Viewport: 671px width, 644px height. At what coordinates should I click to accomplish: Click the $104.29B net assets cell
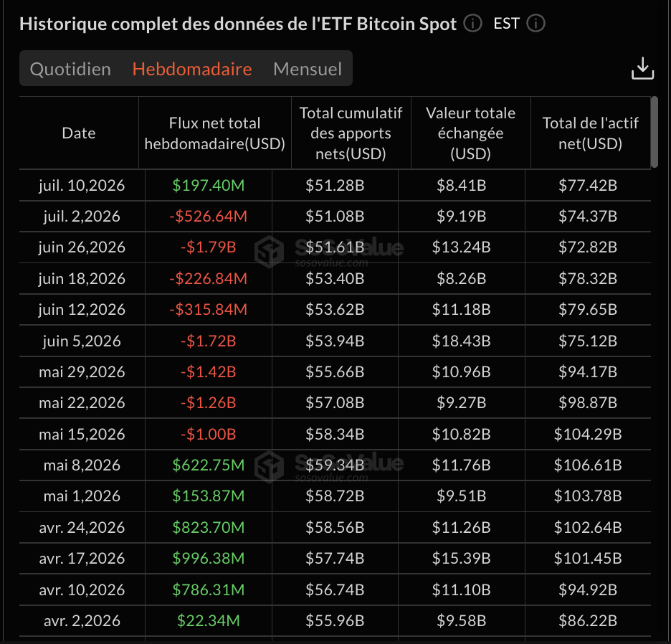tap(588, 435)
